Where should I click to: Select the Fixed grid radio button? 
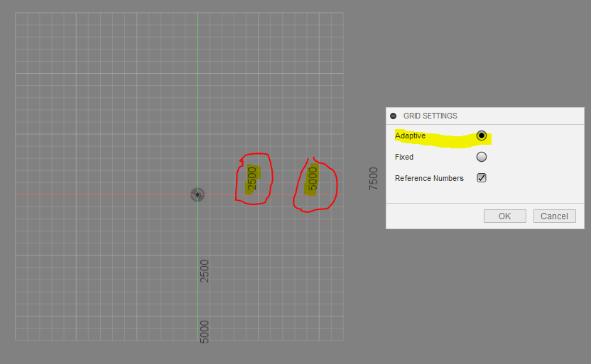point(482,157)
